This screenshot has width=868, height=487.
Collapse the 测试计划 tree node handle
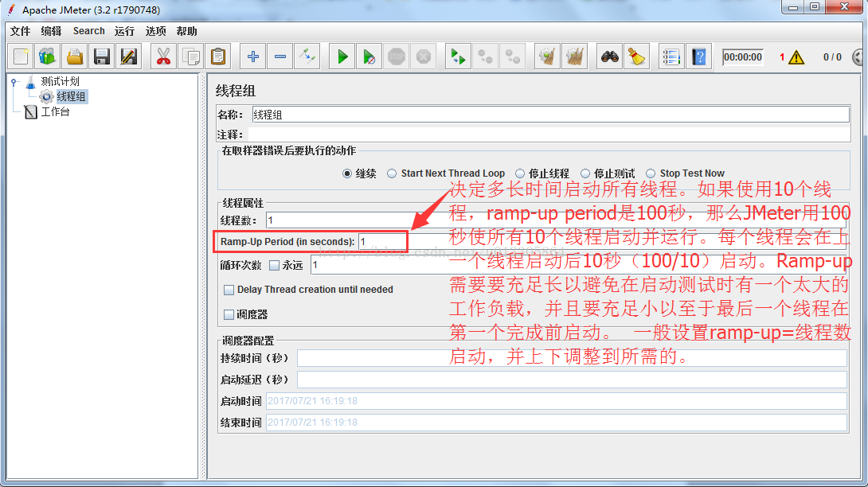coord(14,82)
